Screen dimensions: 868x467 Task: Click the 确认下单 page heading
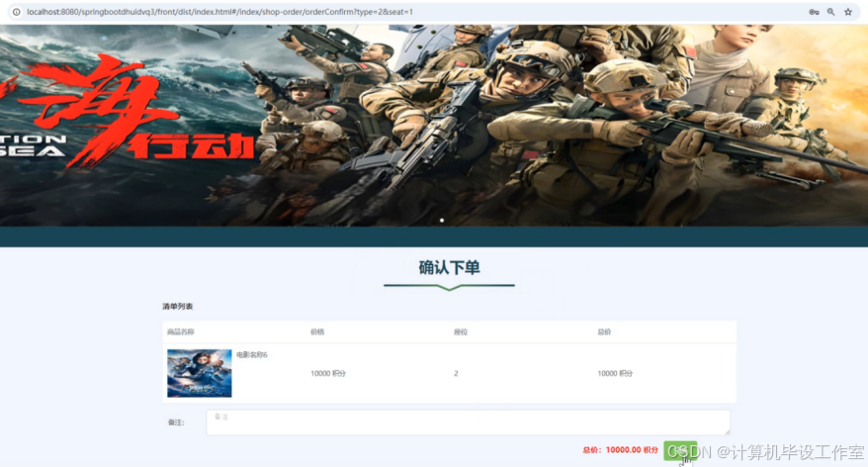[x=449, y=268]
